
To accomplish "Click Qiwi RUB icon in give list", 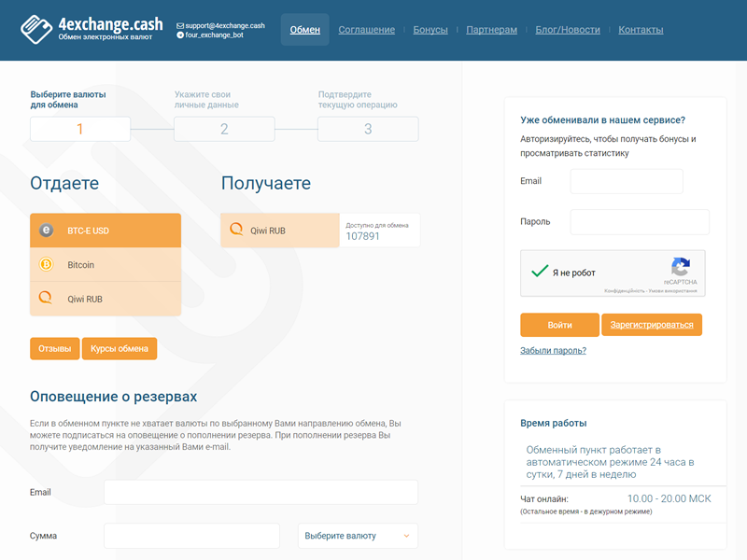I will (x=46, y=300).
